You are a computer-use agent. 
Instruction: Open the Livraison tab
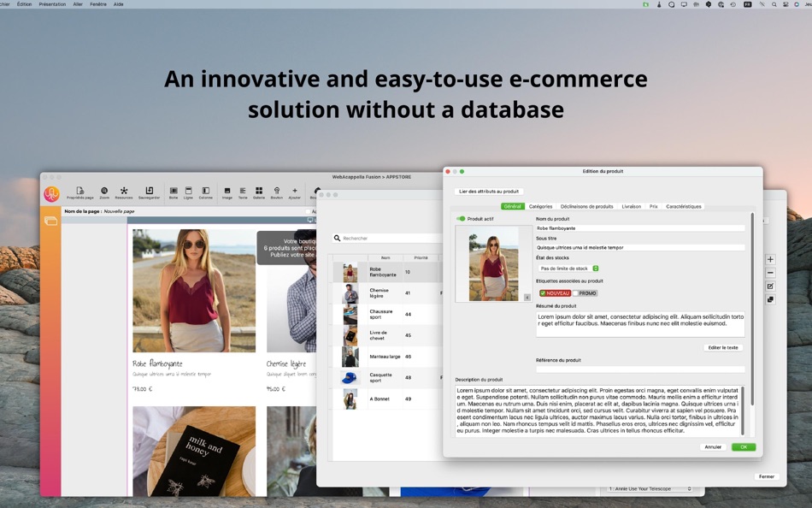[632, 206]
